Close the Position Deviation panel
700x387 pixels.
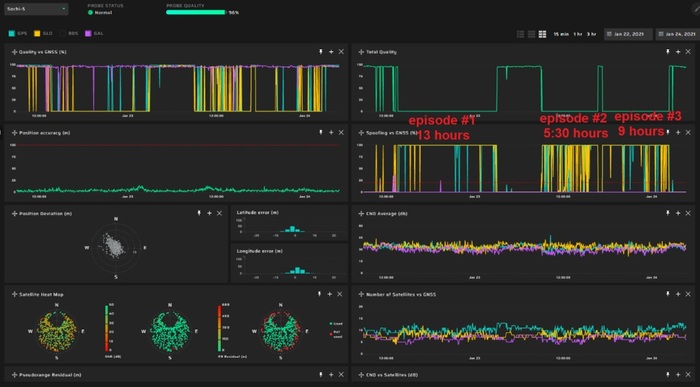click(x=219, y=213)
